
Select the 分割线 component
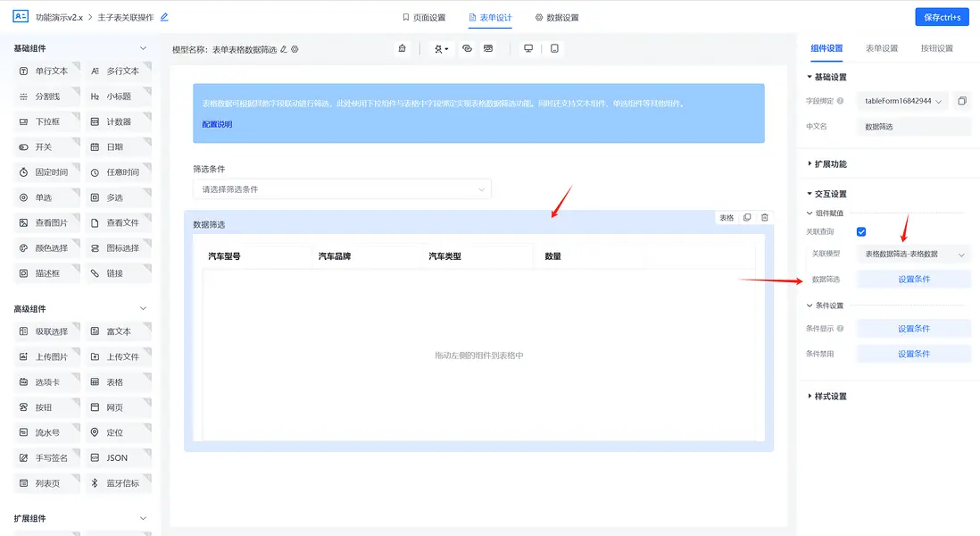[47, 96]
